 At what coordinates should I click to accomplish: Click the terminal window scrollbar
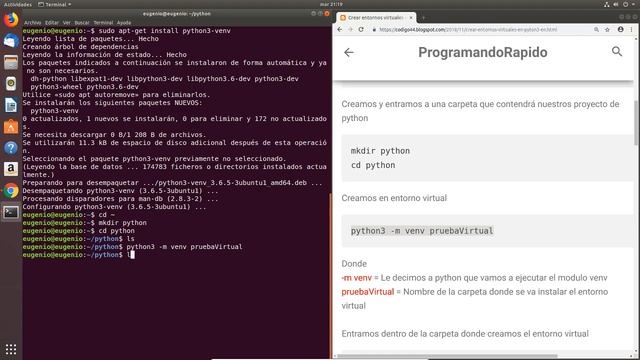point(330,276)
